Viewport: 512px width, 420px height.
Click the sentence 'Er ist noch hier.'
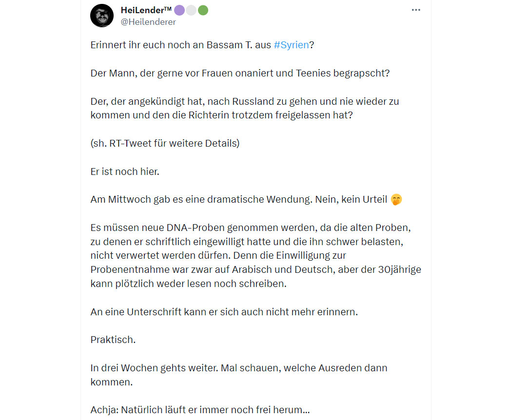click(x=125, y=172)
